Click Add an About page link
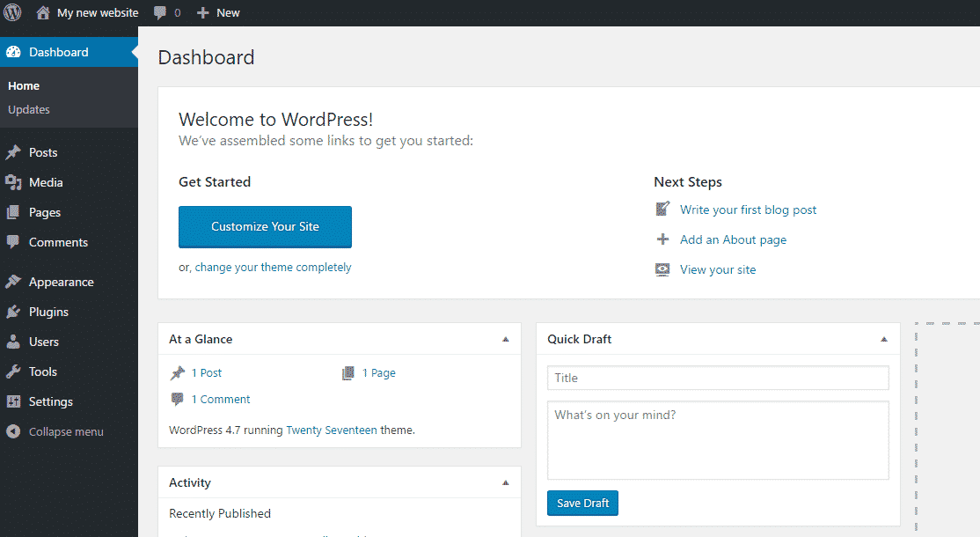Viewport: 980px width, 537px height. point(733,240)
